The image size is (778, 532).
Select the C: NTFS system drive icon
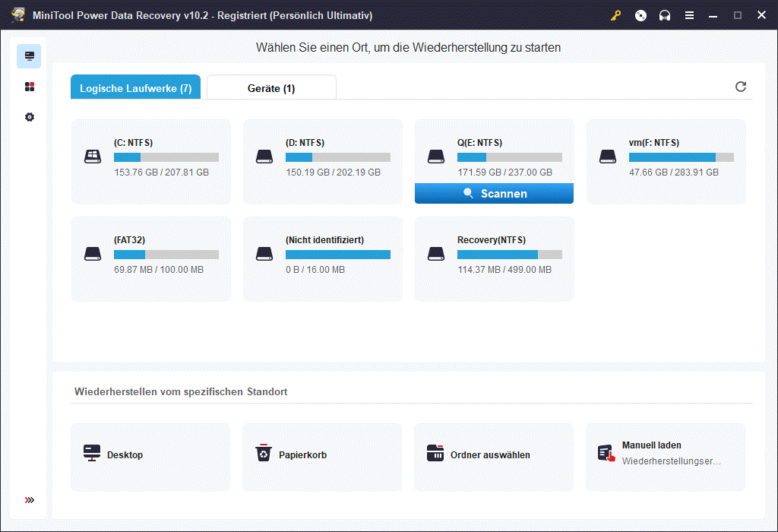click(x=93, y=157)
